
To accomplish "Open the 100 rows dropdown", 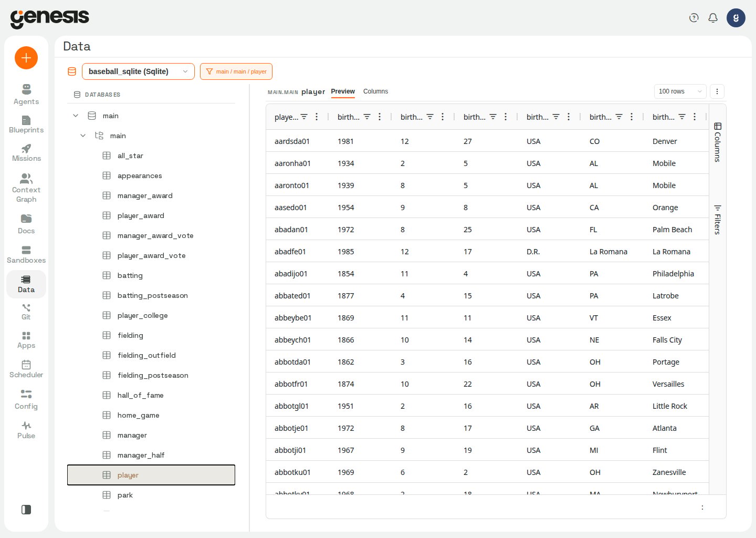I will pyautogui.click(x=680, y=91).
